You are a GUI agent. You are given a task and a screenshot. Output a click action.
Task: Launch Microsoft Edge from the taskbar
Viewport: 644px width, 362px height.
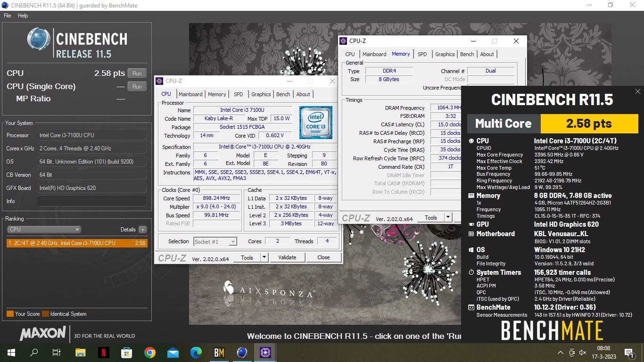196,352
